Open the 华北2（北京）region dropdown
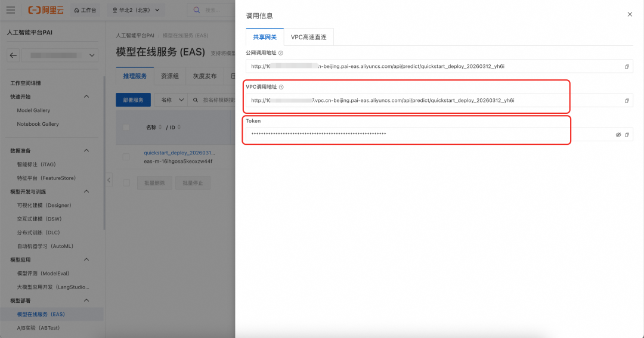Image resolution: width=644 pixels, height=338 pixels. point(136,10)
